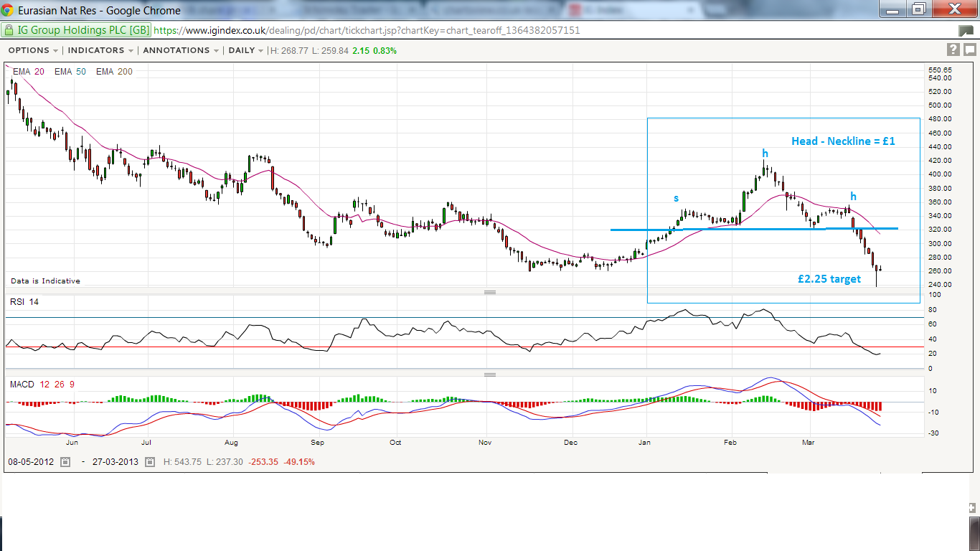The image size is (980, 551).
Task: Expand the INDICATORS dropdown menu
Action: coord(101,50)
